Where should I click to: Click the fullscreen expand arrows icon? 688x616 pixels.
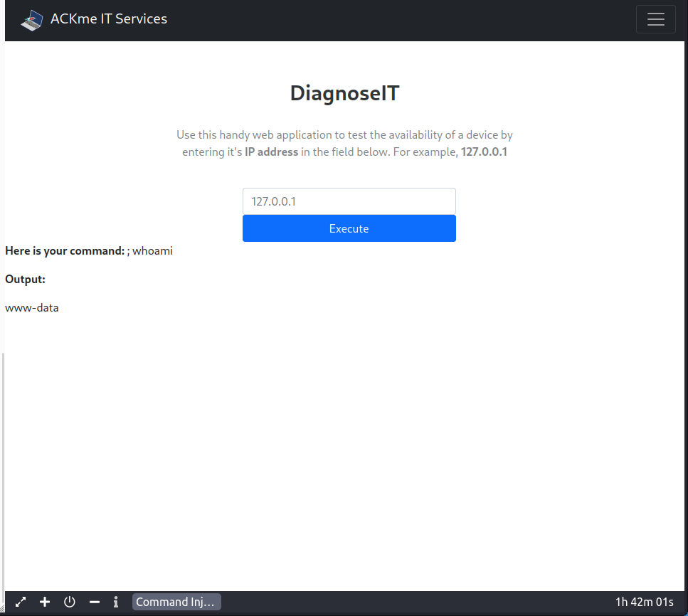[x=21, y=602]
